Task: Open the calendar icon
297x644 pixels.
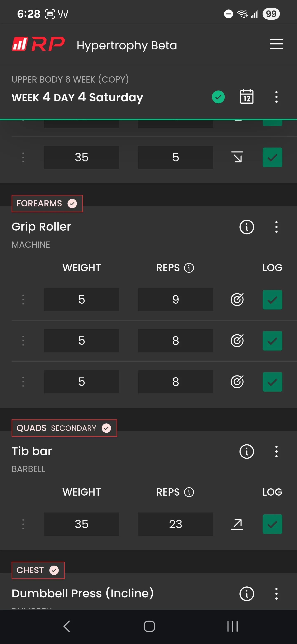Action: click(246, 97)
